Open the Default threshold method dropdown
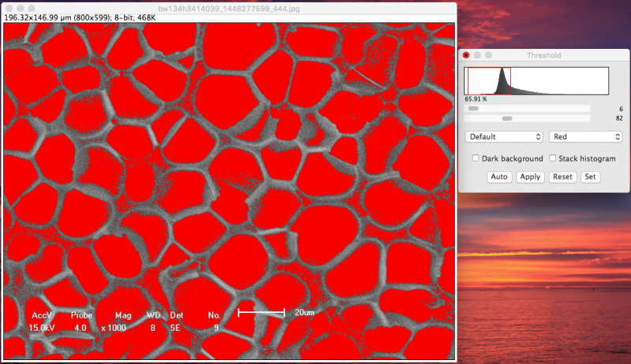Viewport: 631px width, 364px height. pyautogui.click(x=504, y=137)
